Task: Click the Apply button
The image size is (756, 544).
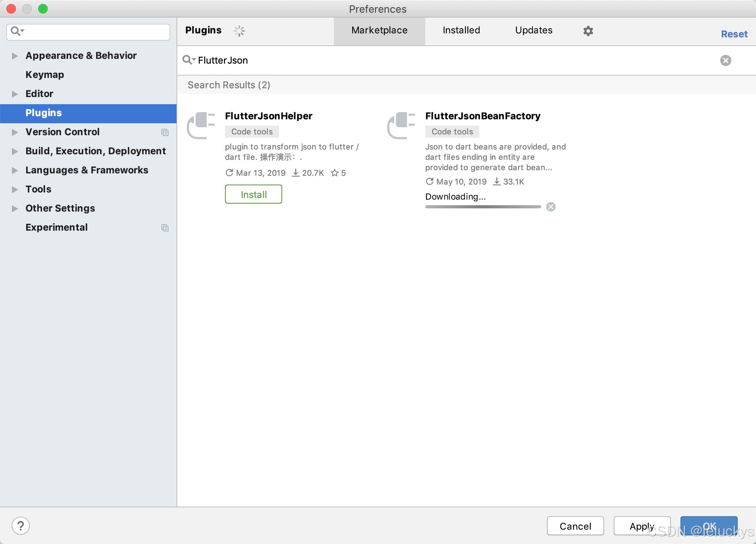Action: [642, 526]
